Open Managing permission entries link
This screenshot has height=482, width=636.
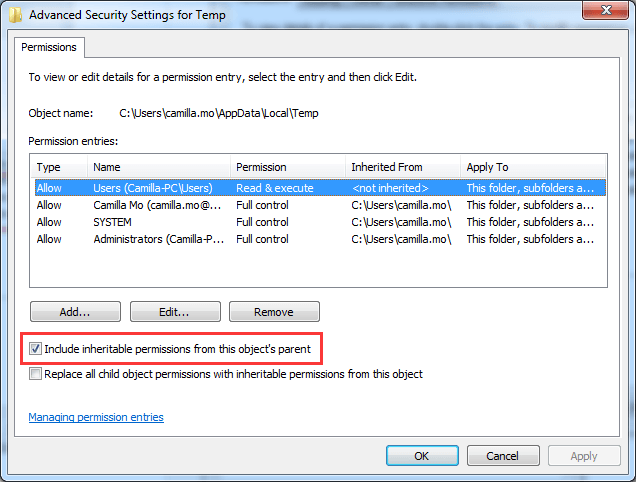point(96,417)
